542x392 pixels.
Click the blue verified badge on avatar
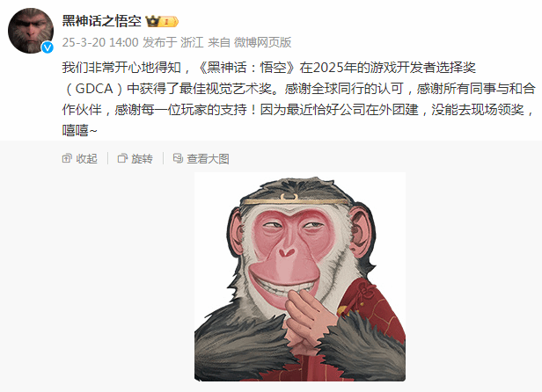[x=48, y=47]
